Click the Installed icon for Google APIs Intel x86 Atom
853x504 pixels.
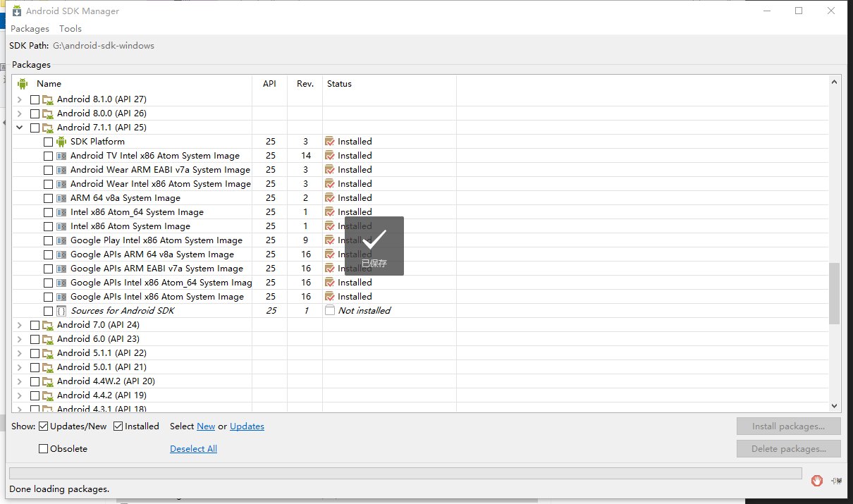(x=330, y=297)
